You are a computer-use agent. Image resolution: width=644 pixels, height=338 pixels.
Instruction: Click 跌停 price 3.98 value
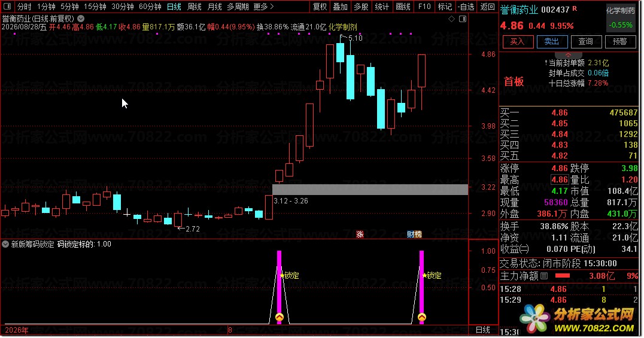[x=630, y=168]
